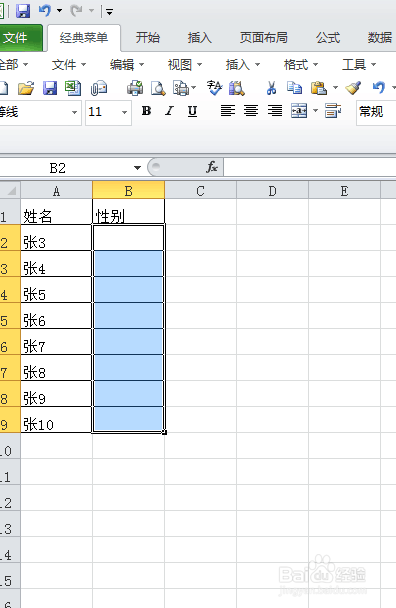This screenshot has width=396, height=608.
Task: Open the ribbon's 插入 tab
Action: [x=199, y=38]
